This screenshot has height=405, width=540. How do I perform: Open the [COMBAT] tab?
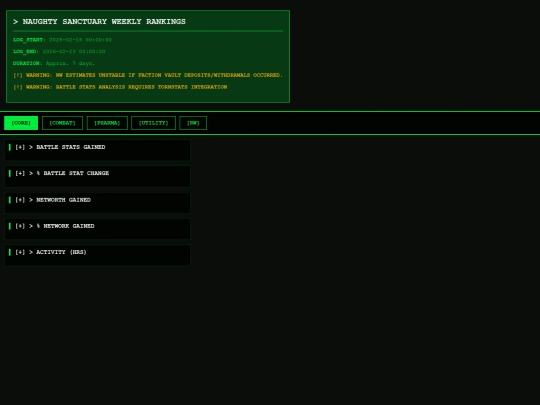coord(62,123)
